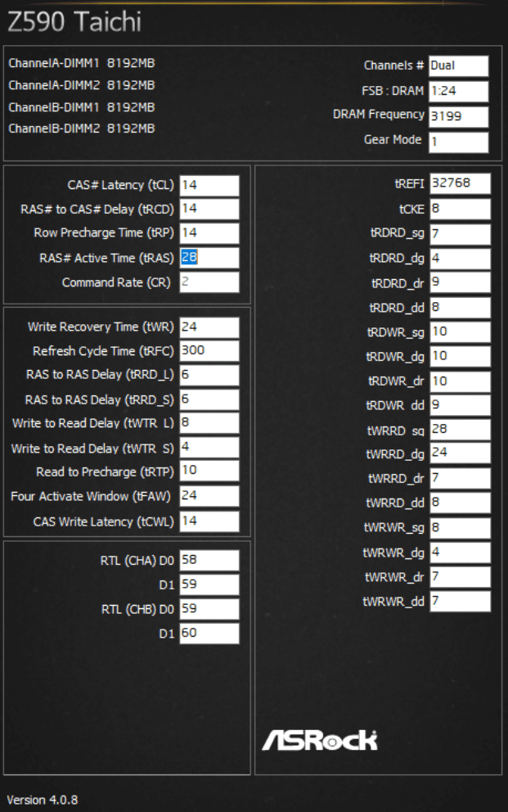The width and height of the screenshot is (508, 812).
Task: Click the Command Rate (CR) field
Action: pyautogui.click(x=209, y=282)
